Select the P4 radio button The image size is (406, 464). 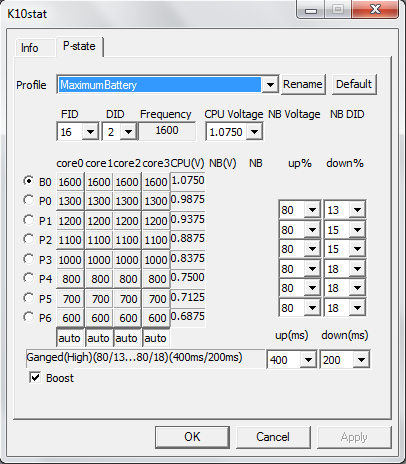pyautogui.click(x=29, y=278)
